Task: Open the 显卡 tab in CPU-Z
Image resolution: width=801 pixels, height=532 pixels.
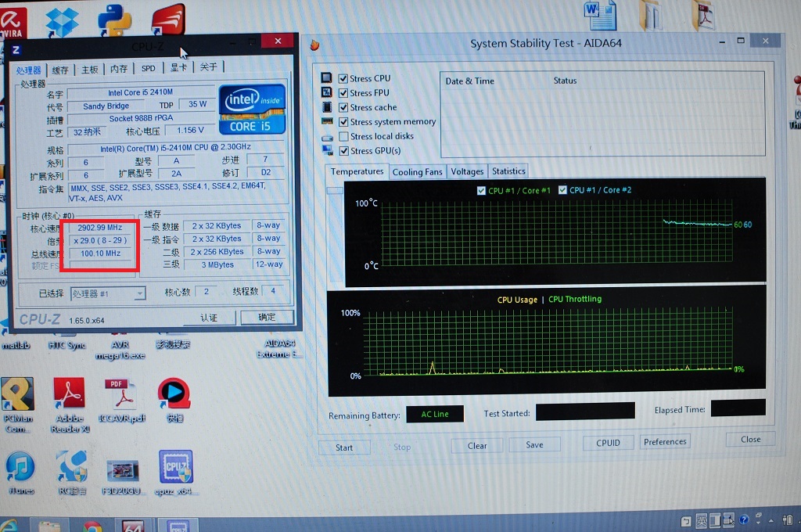Action: [x=179, y=67]
